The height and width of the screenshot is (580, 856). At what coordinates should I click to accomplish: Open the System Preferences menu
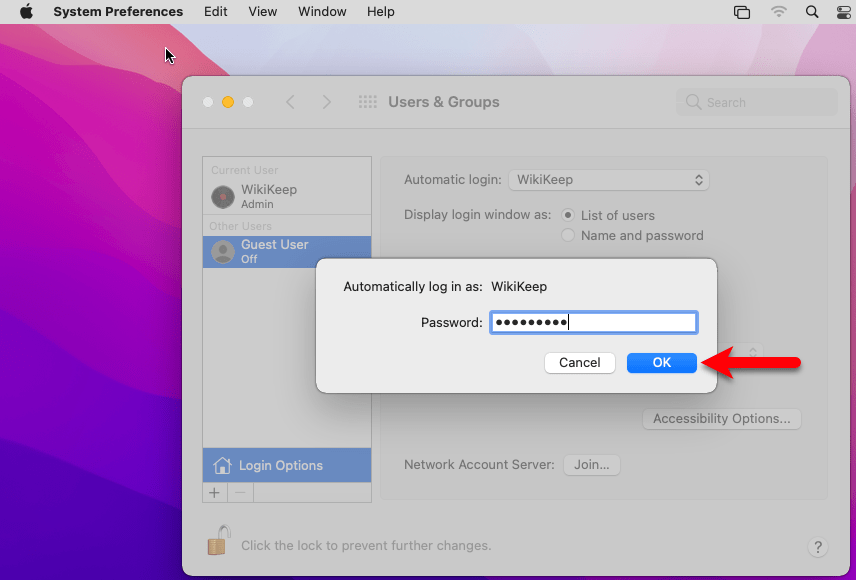pos(118,11)
